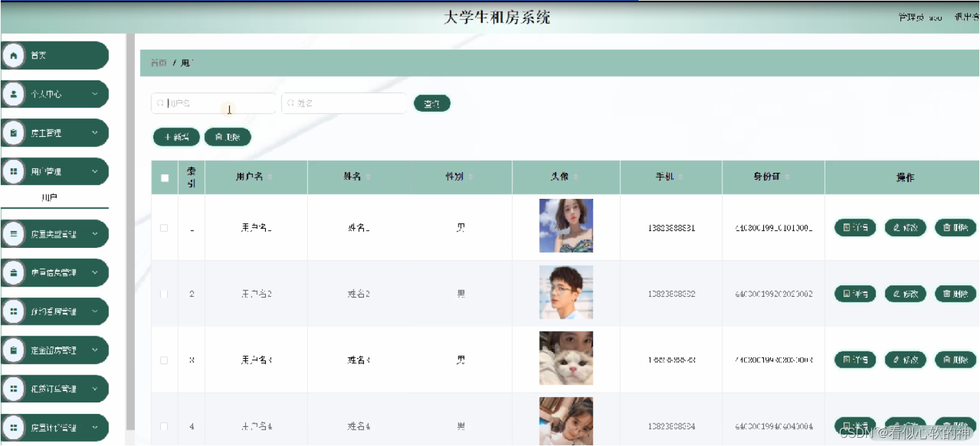Viewport: 980px width, 446px height.
Task: Click the grid icon of 房屋评价管理
Action: click(14, 428)
